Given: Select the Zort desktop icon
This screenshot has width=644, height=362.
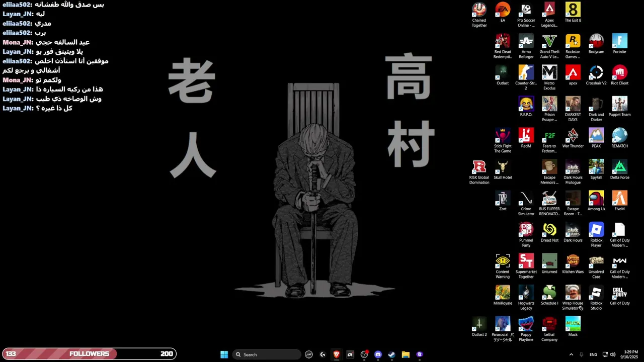Looking at the screenshot, I should point(503,201).
